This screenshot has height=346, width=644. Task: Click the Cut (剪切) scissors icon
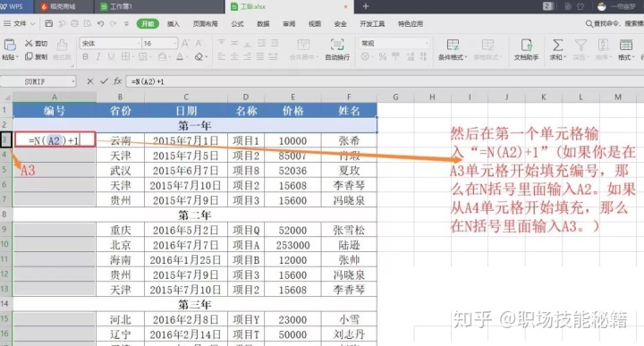point(29,43)
